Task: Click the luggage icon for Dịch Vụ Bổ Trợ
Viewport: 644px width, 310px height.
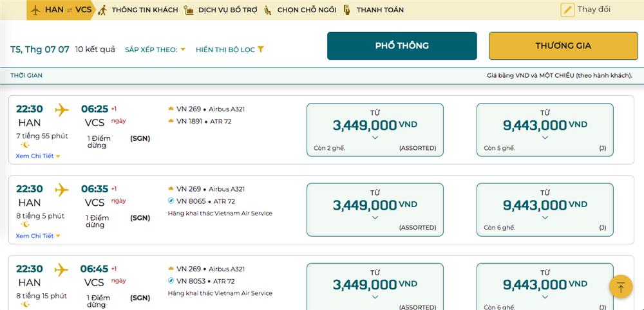Action: 188,10
